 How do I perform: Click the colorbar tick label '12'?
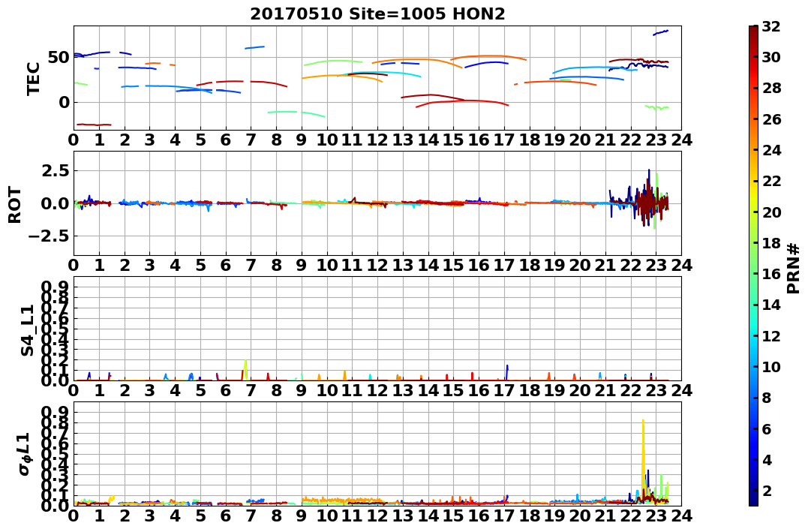(x=770, y=335)
